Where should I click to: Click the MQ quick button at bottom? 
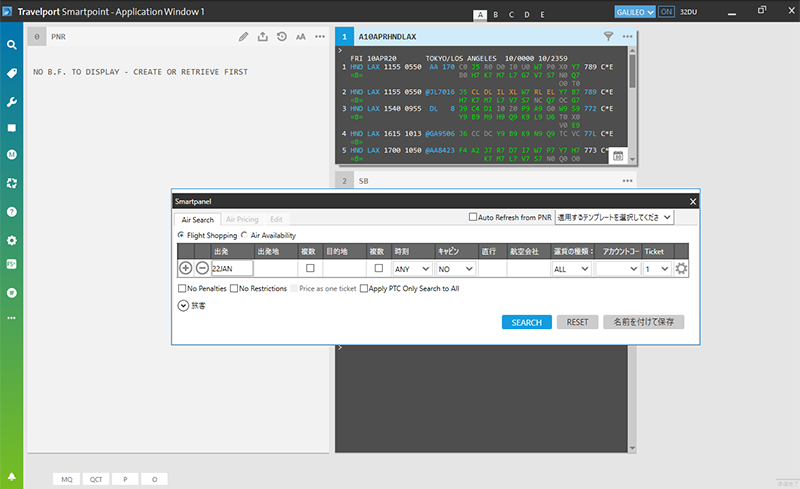click(x=67, y=479)
